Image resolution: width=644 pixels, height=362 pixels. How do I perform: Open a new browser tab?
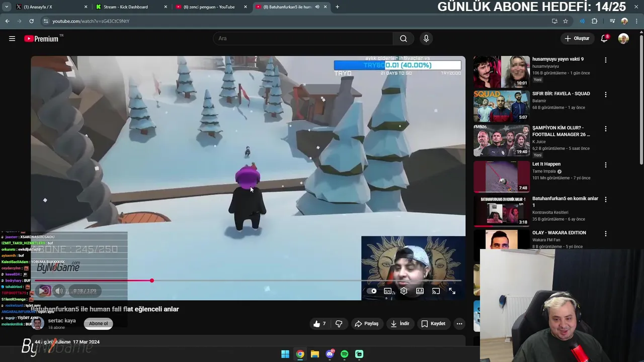337,7
